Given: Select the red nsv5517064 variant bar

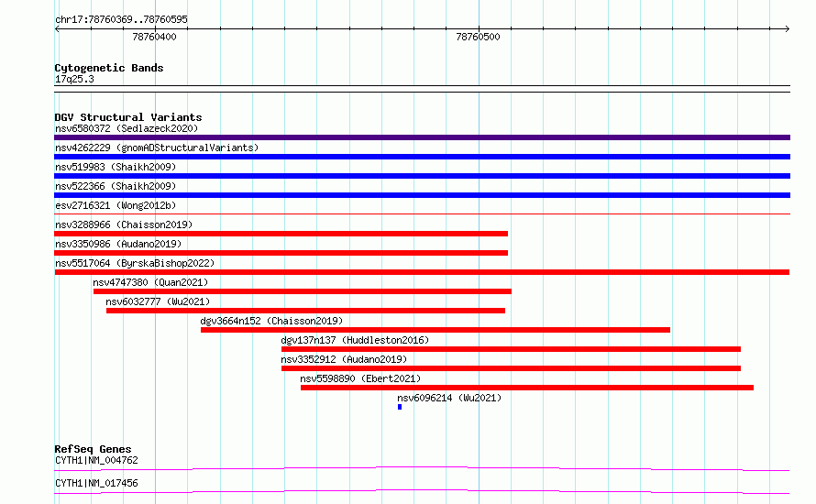Looking at the screenshot, I should (422, 272).
